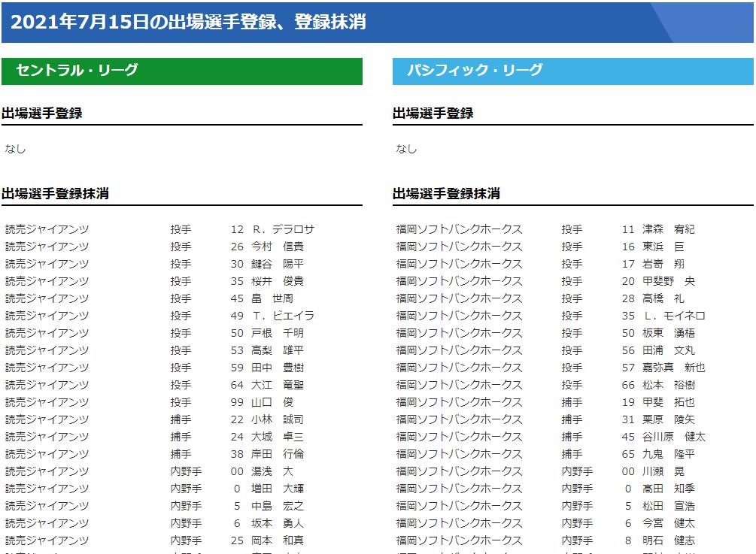
Task: Click 福岡ソフトバンクホークス in 津森 宥紀's row
Action: coord(459,229)
